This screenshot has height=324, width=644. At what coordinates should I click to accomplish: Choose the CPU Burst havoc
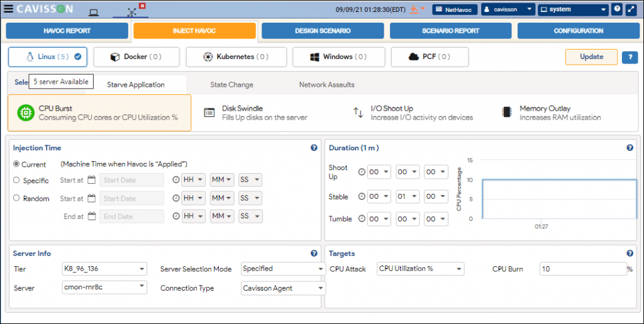pos(99,113)
